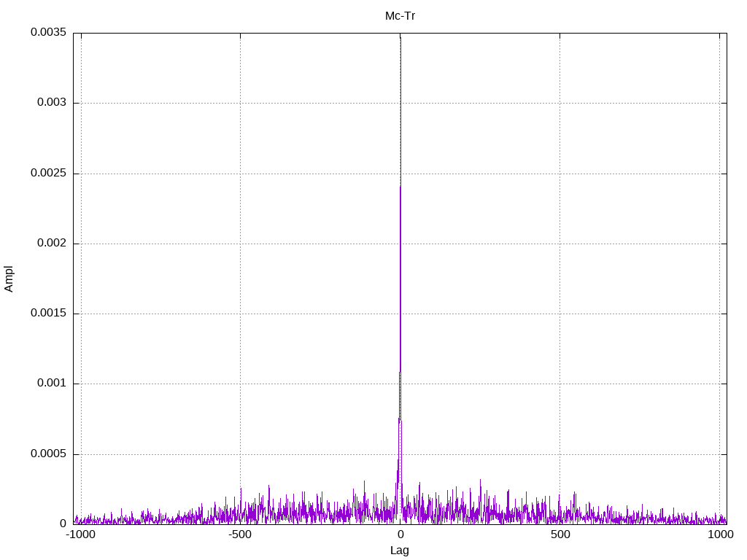Choose the 0.0005 y-axis tick label

pyautogui.click(x=49, y=454)
